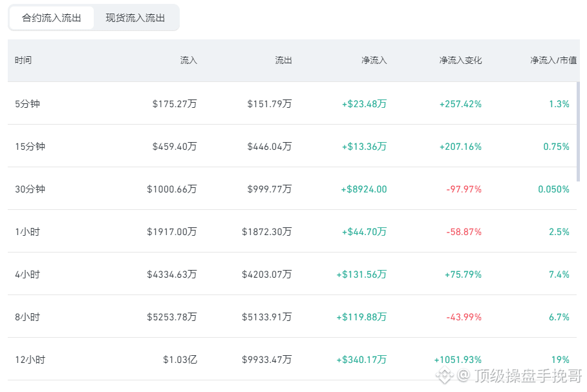Select the 12小时 row label
Screen dimensions: 587x392
pos(30,360)
